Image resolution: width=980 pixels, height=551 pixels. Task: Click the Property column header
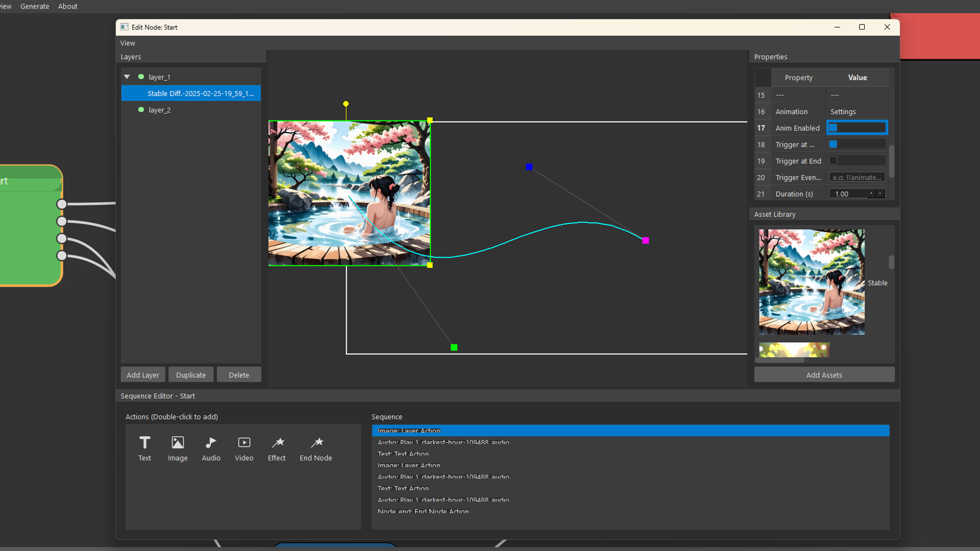798,78
